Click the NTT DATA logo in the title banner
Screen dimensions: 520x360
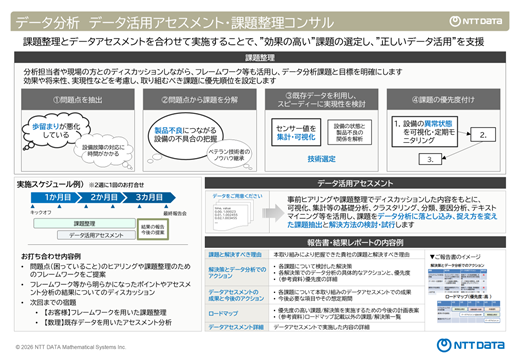(x=476, y=21)
